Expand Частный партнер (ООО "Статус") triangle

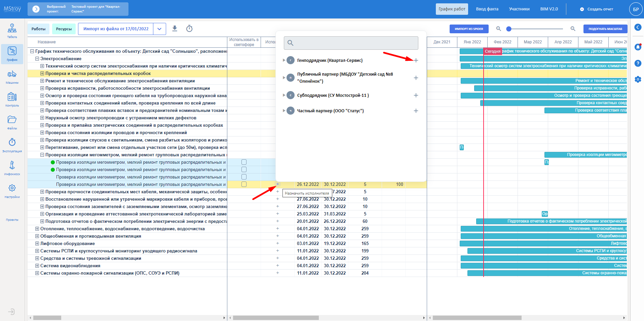coord(284,111)
